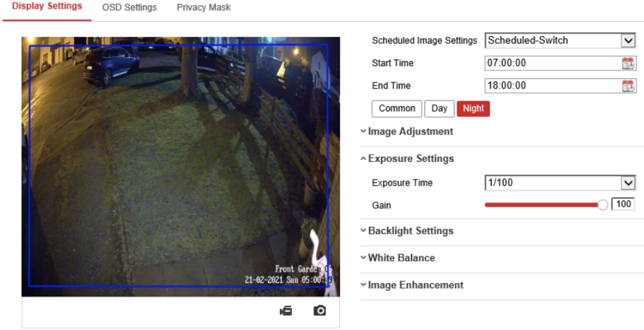Screen dimensions: 644x330
Task: Click the Gain value input box
Action: (623, 204)
